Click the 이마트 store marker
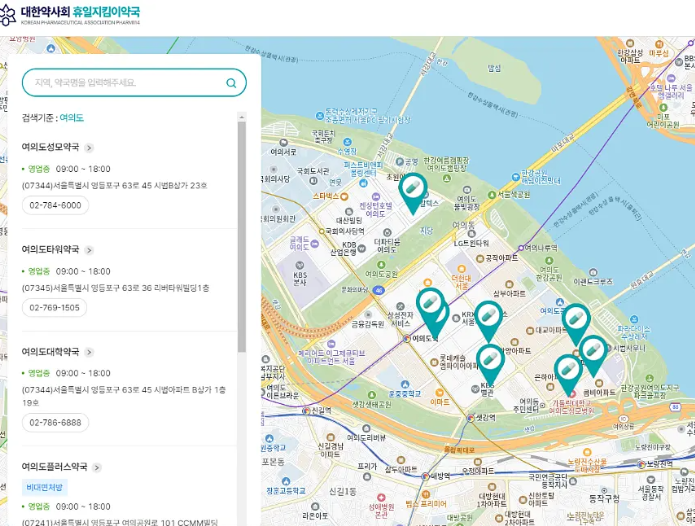The width and height of the screenshot is (695, 526). coord(439,393)
